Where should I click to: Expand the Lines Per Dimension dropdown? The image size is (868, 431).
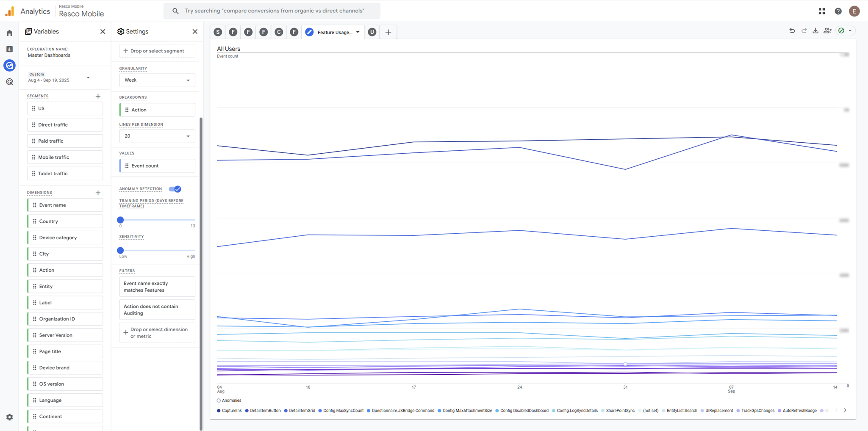pyautogui.click(x=157, y=136)
